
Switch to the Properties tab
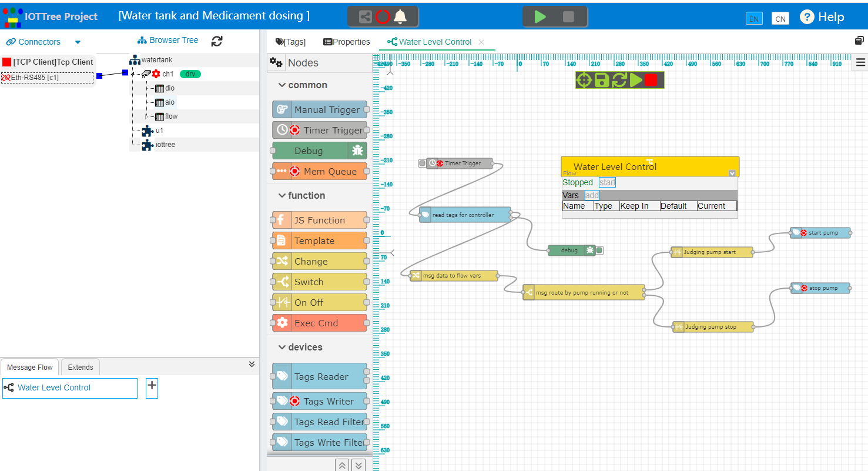click(x=347, y=42)
